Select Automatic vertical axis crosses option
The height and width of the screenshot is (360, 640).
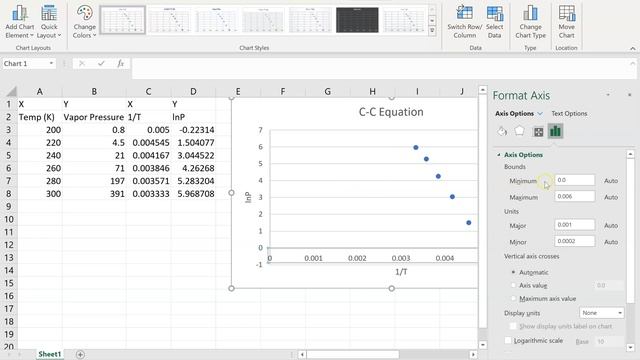point(513,272)
